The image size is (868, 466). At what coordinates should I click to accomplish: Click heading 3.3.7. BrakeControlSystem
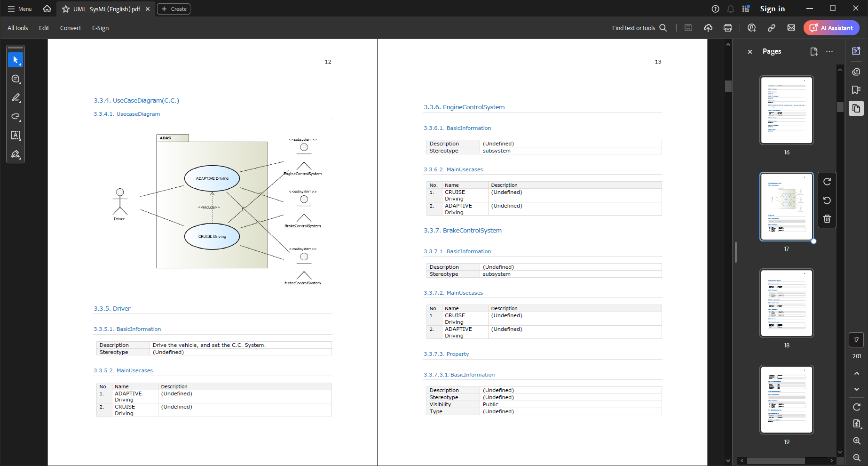pyautogui.click(x=463, y=230)
